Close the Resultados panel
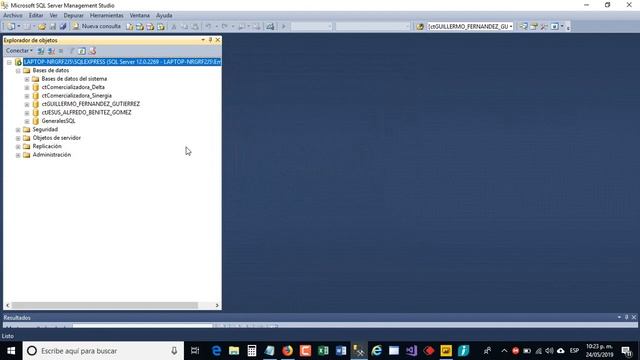Screen dimensions: 640x360 point(634,317)
